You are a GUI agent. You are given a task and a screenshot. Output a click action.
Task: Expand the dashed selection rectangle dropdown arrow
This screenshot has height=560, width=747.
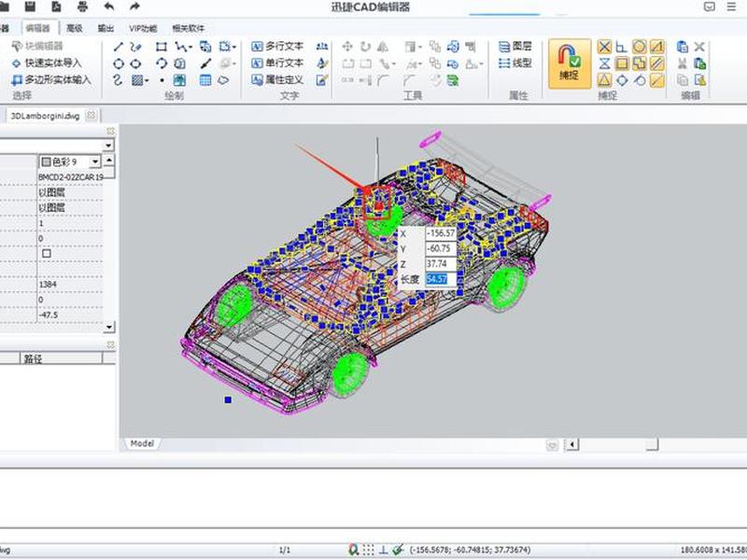coord(234,47)
